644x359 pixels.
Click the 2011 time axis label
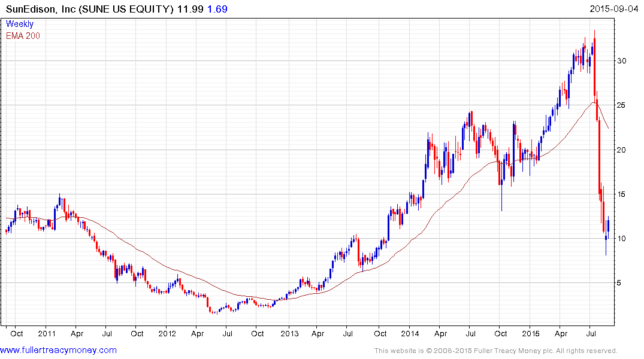(x=46, y=333)
